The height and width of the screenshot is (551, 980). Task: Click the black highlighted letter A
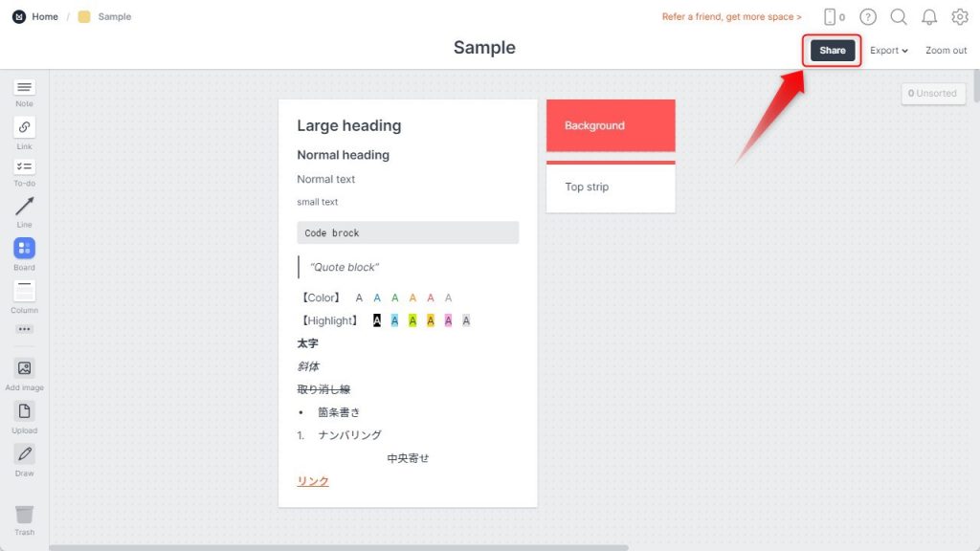click(377, 320)
